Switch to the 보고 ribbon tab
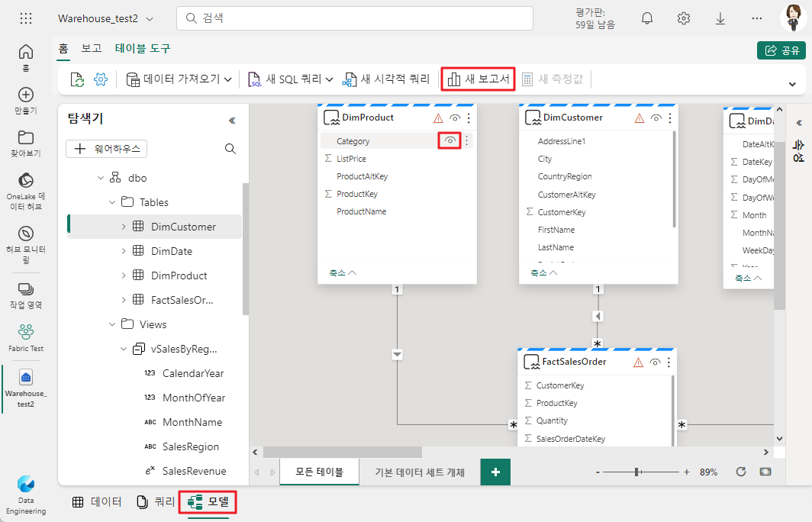This screenshot has height=522, width=812. coord(91,49)
